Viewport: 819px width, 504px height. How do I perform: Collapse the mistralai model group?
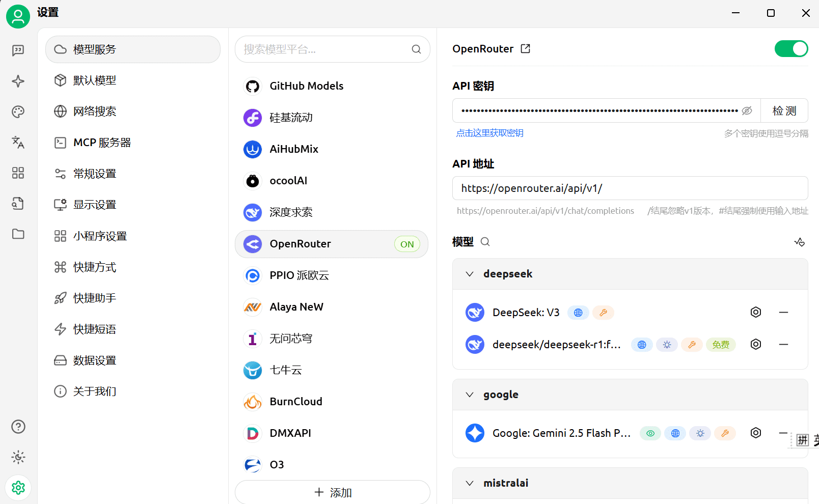470,483
